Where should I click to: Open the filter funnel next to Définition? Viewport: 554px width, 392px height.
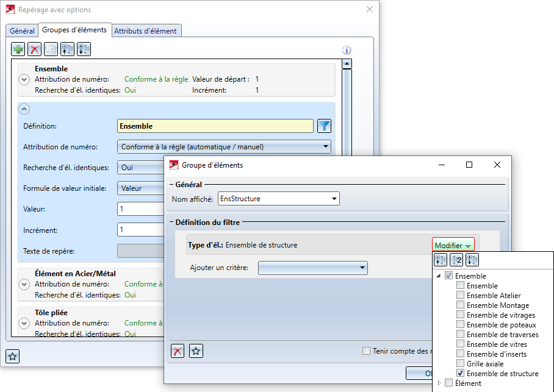point(324,126)
